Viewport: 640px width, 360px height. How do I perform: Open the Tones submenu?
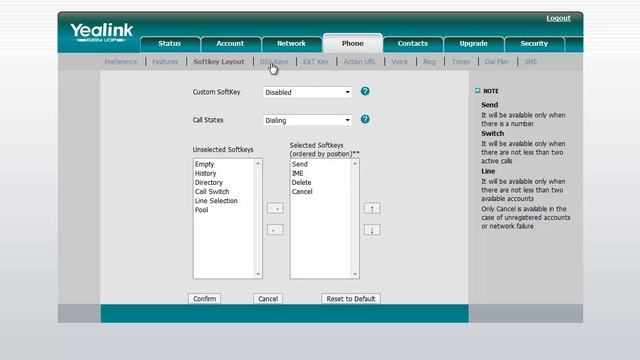[x=461, y=62]
